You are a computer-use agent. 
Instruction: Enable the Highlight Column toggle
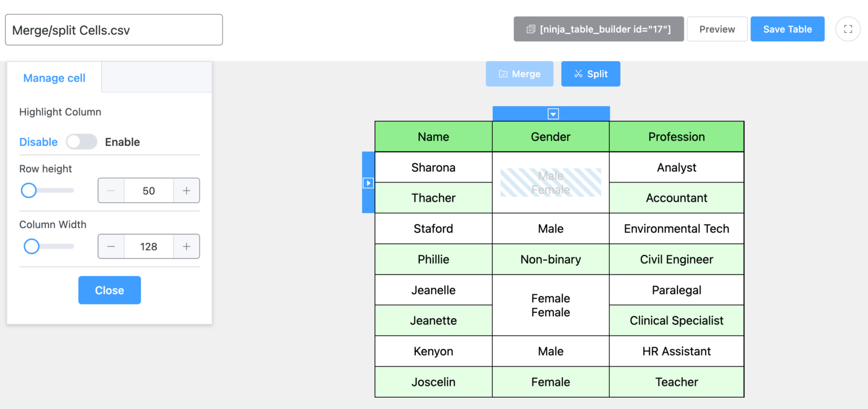[x=81, y=142]
